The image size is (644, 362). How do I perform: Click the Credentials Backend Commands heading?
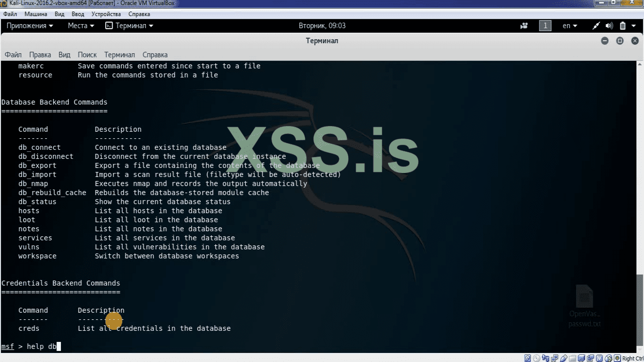point(61,283)
